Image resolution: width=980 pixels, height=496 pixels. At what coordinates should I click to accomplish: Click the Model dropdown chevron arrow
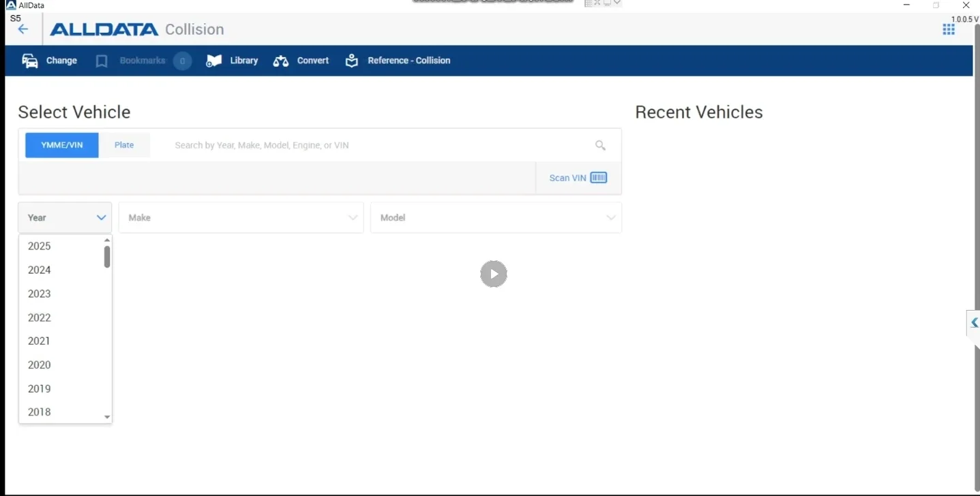(x=611, y=218)
